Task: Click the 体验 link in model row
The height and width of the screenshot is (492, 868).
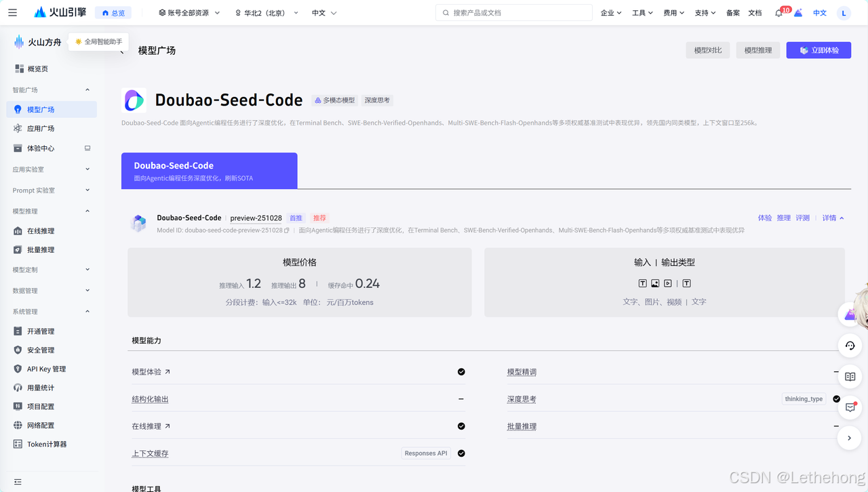Action: (x=765, y=218)
